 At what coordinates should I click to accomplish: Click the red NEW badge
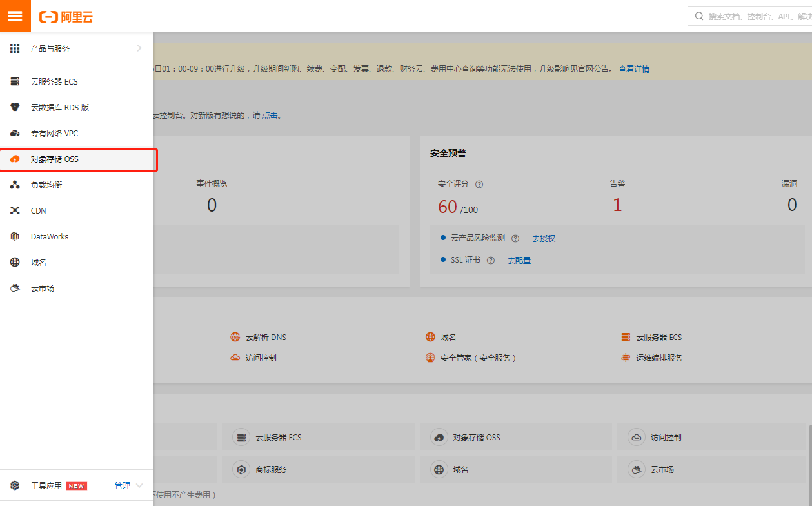click(x=77, y=486)
